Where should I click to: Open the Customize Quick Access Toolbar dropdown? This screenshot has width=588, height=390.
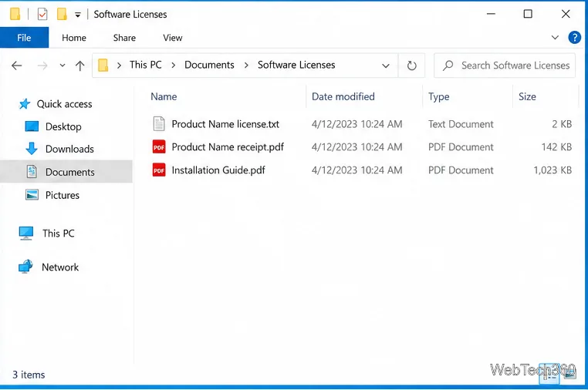click(x=78, y=15)
